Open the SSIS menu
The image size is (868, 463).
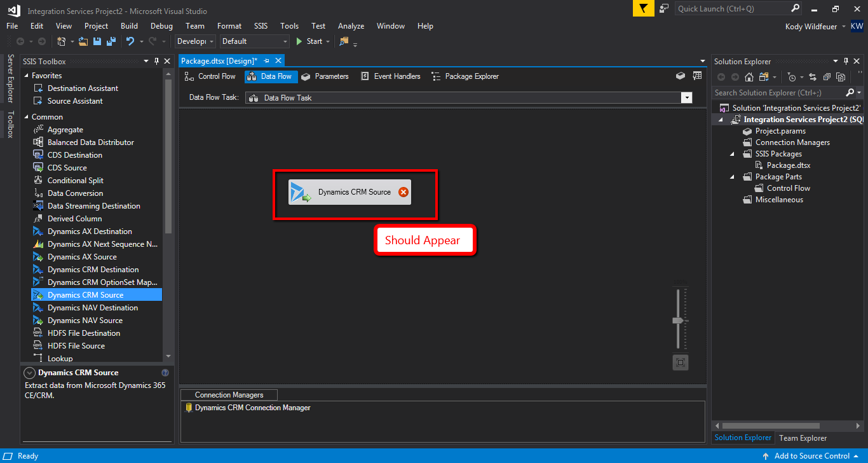[x=261, y=26]
